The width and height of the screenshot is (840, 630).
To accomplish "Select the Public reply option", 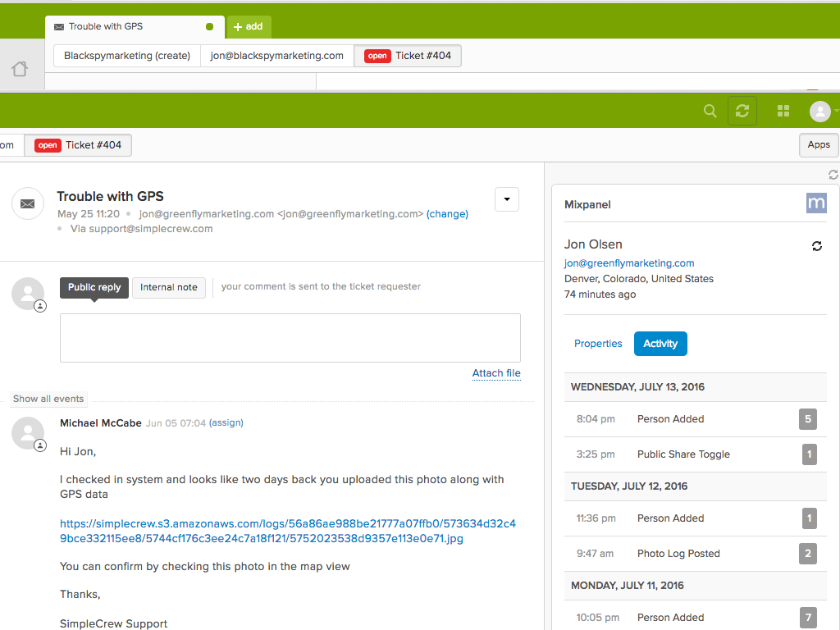I will (94, 287).
